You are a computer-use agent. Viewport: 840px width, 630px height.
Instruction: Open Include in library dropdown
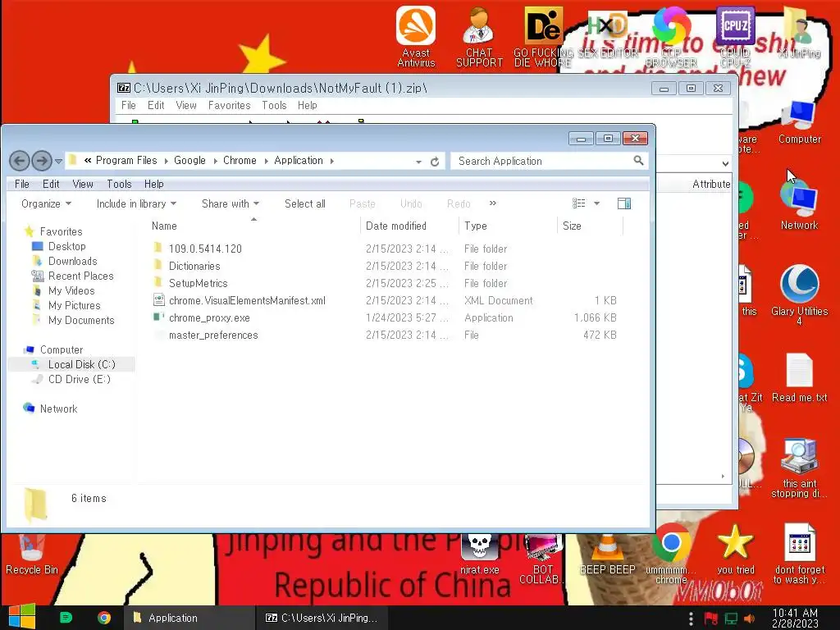[136, 203]
